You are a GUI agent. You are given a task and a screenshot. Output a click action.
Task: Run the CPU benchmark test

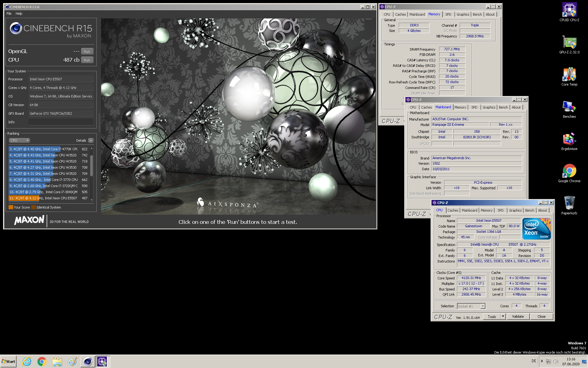pyautogui.click(x=87, y=60)
